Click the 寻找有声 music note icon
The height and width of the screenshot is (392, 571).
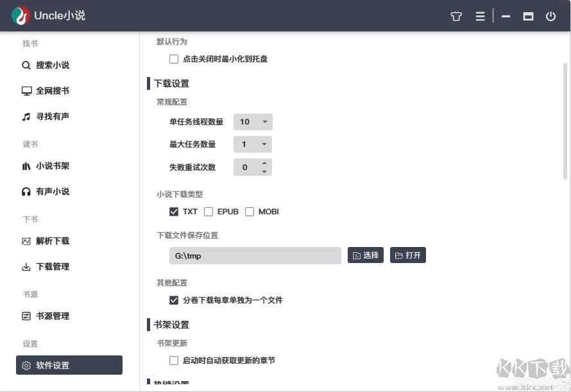(x=26, y=116)
